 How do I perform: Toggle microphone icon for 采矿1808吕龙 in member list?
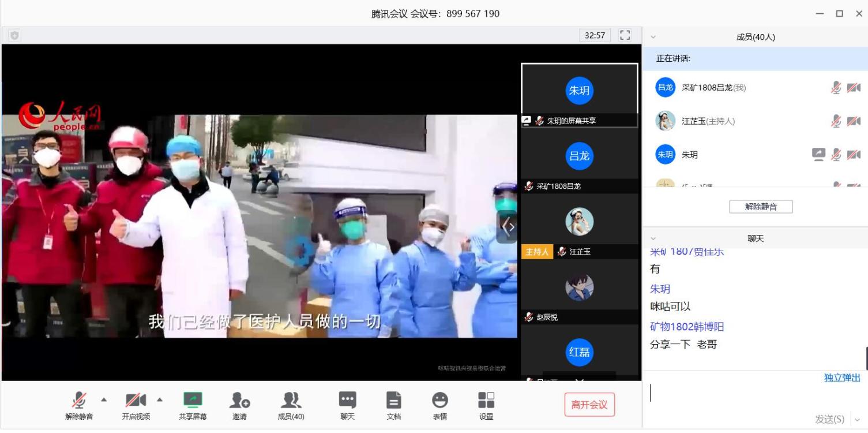(836, 88)
